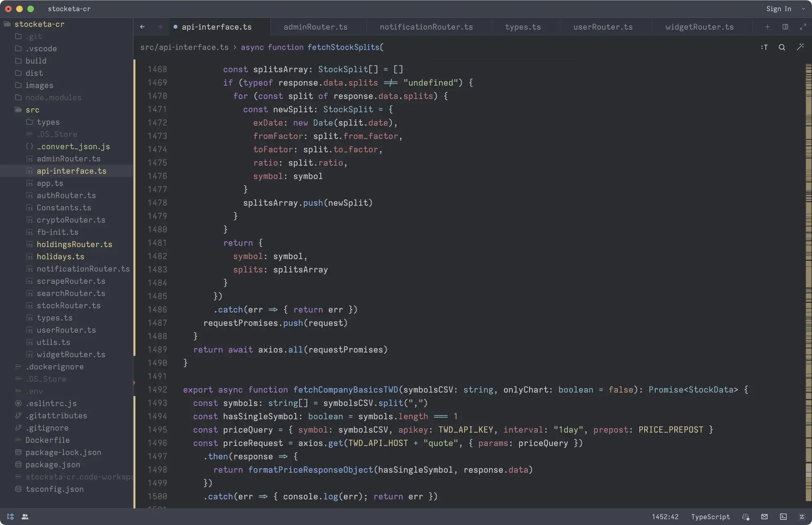Open cryptoRouter.ts in the file tree

click(71, 220)
